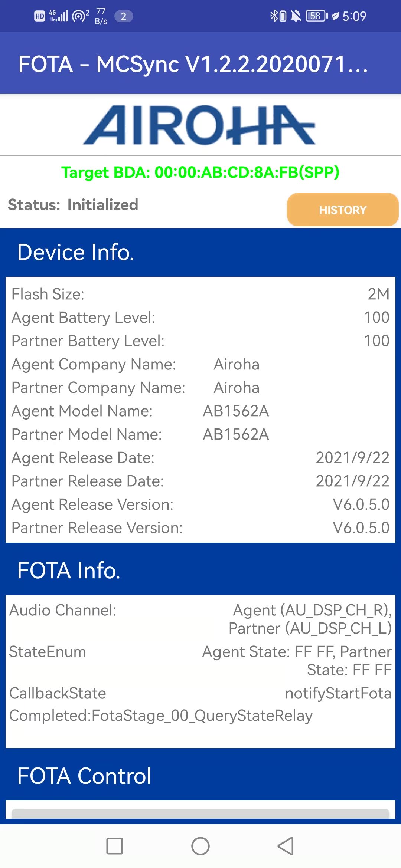The height and width of the screenshot is (868, 401).
Task: Tap the battery level indicator
Action: click(x=316, y=16)
